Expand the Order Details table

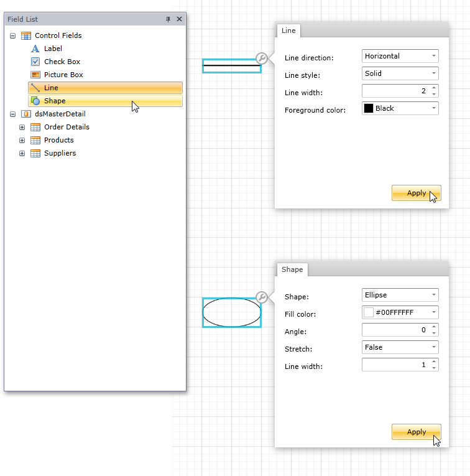click(22, 127)
